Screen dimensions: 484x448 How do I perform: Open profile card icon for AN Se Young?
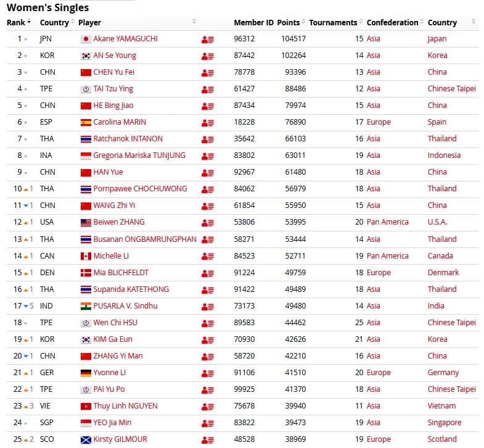[x=207, y=56]
